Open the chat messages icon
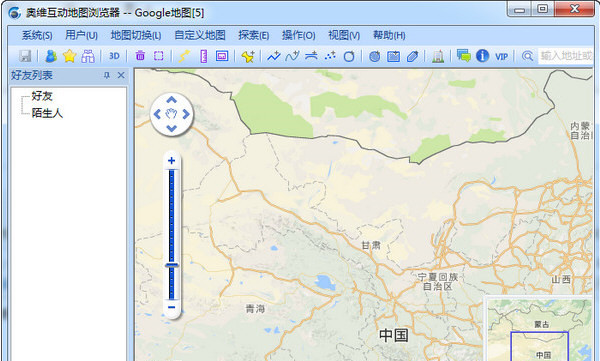Image resolution: width=600 pixels, height=361 pixels. [x=463, y=56]
